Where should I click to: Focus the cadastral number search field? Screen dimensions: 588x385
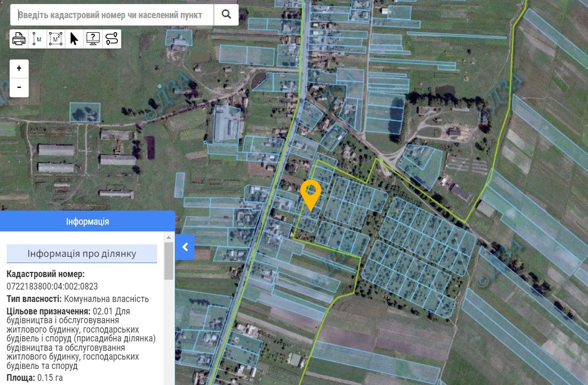pos(112,15)
